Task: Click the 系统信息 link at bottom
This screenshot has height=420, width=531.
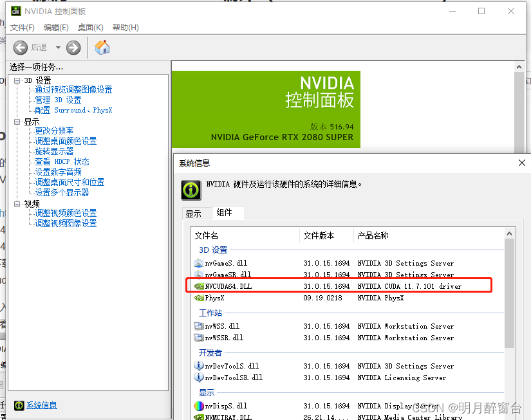Action: click(42, 405)
